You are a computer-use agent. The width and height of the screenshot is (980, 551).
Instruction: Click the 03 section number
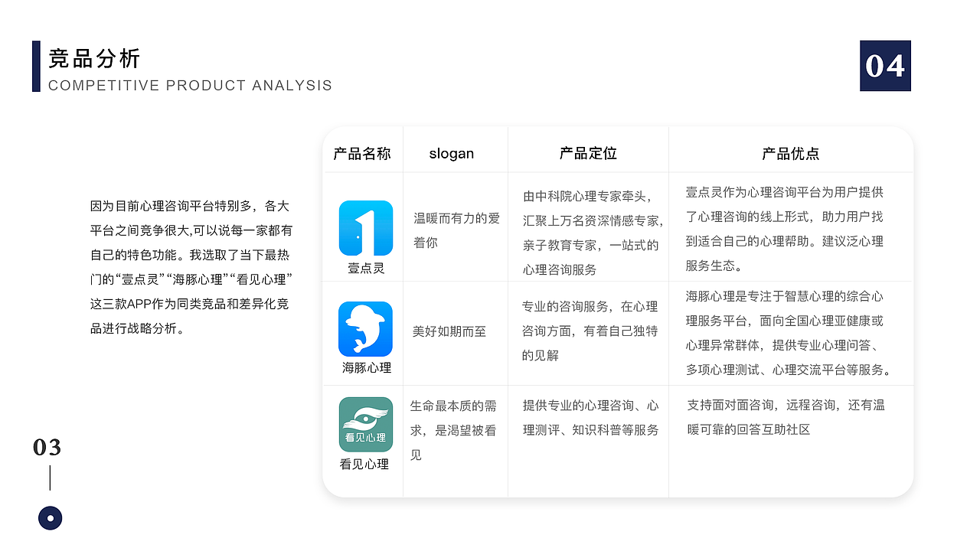[x=47, y=448]
